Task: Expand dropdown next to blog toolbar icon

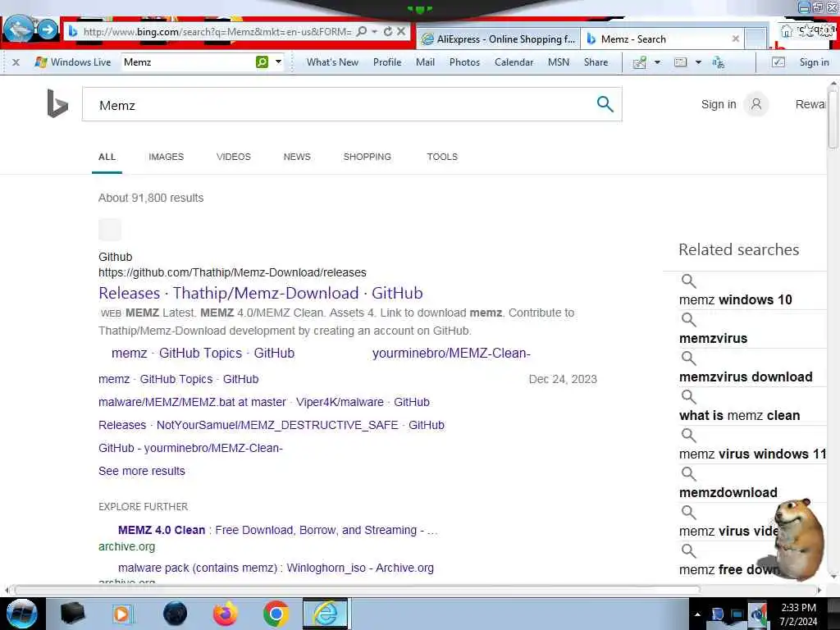Action: click(x=657, y=62)
